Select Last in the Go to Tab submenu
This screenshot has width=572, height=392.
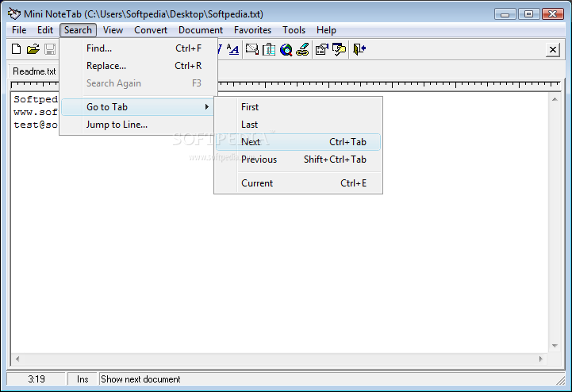pos(298,125)
